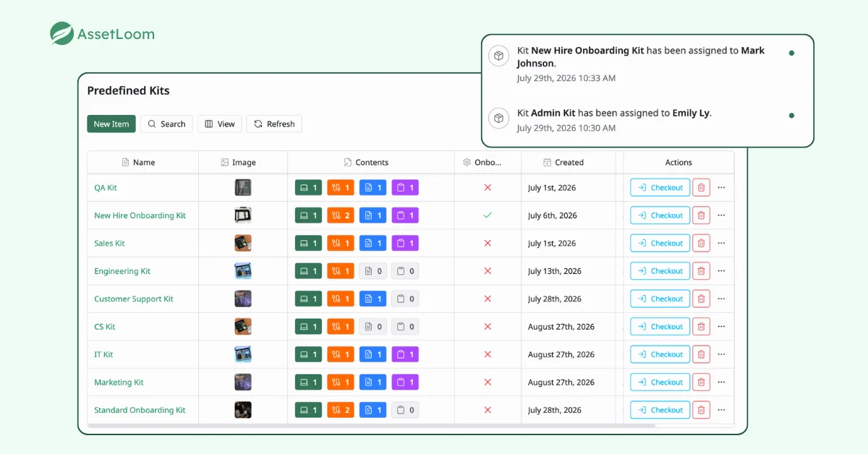This screenshot has height=454, width=868.
Task: Checkout the Engineering Kit
Action: coord(660,271)
